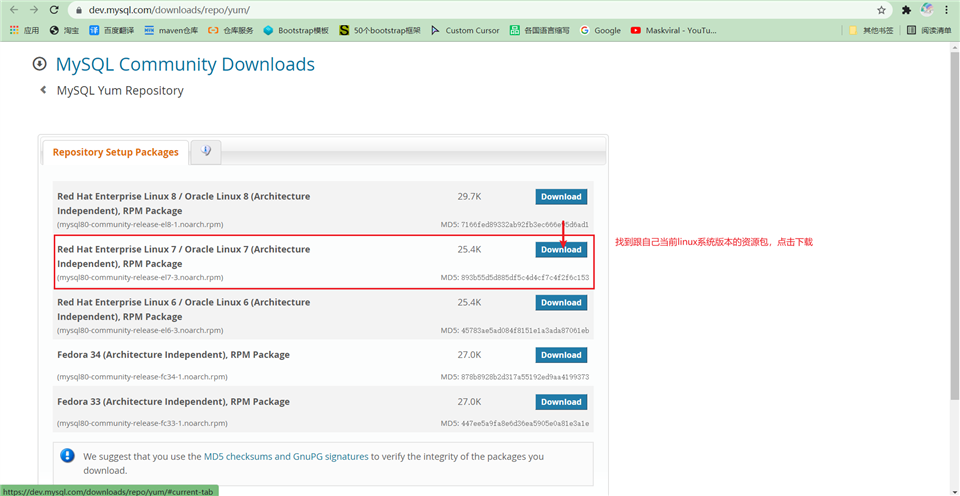The image size is (960, 496).
Task: Click the MD5 value starting with 893b55d5
Action: 525,277
